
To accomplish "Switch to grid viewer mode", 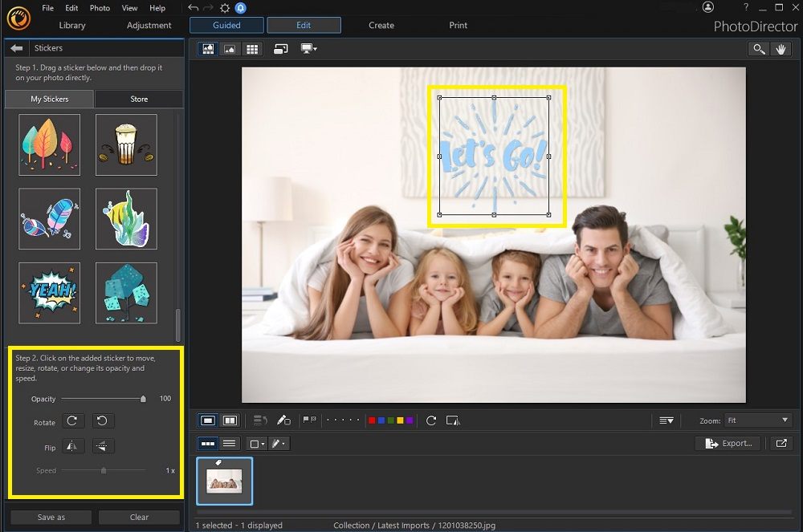I will click(251, 49).
